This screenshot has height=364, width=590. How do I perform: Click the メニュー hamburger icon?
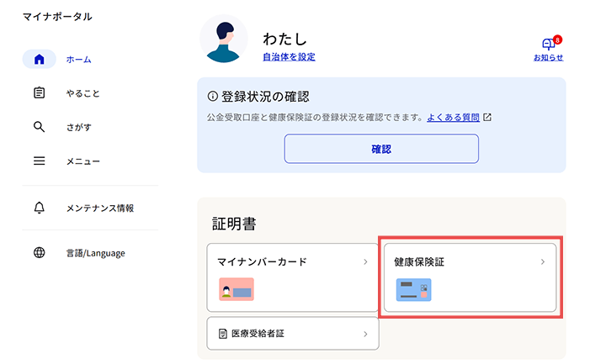tap(39, 161)
